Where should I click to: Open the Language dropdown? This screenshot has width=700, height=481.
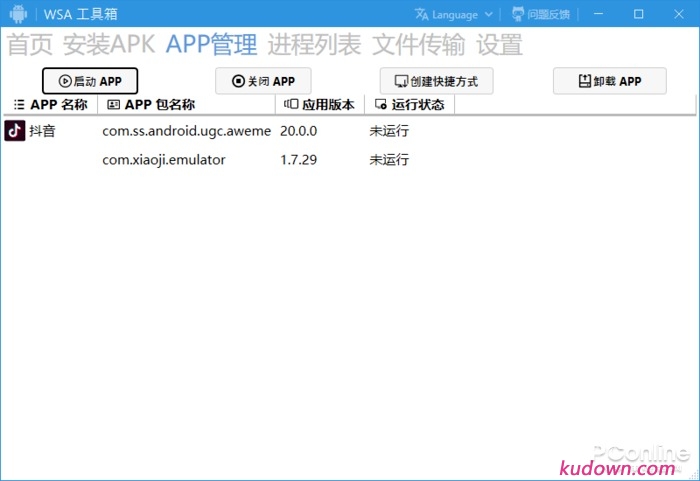454,15
